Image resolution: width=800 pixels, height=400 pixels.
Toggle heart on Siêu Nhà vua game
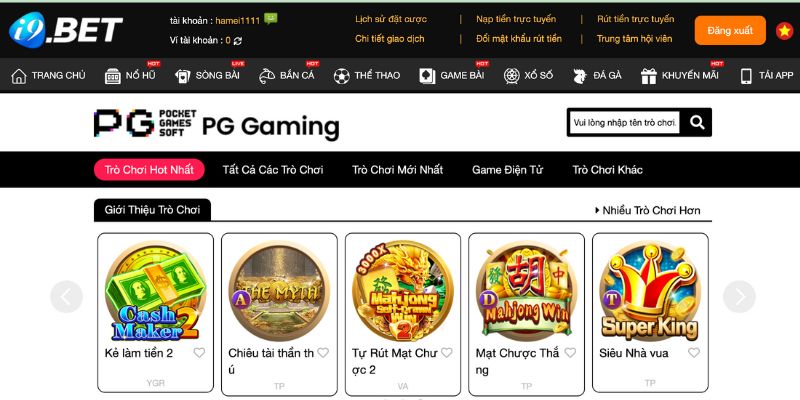tap(693, 353)
